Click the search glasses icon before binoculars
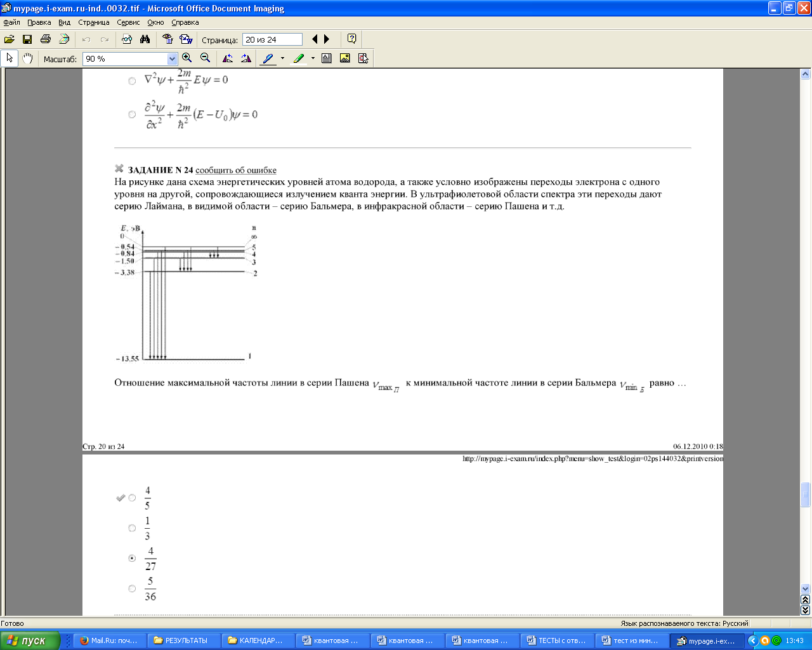 (127, 39)
